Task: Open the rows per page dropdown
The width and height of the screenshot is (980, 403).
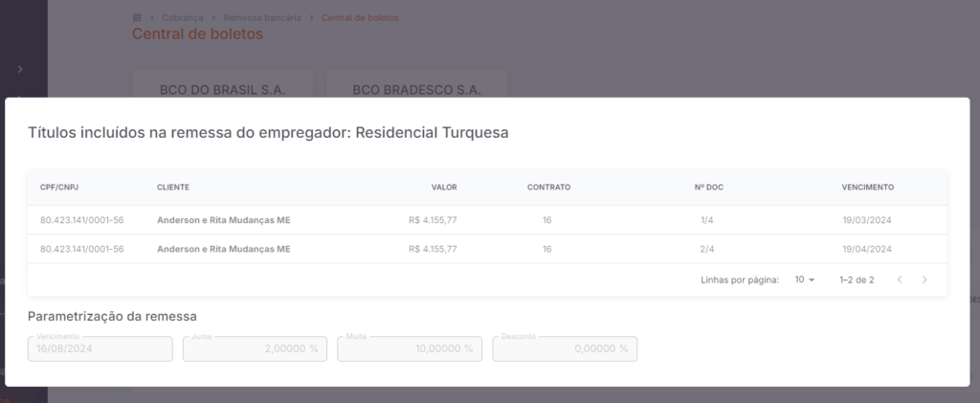Action: coord(805,280)
